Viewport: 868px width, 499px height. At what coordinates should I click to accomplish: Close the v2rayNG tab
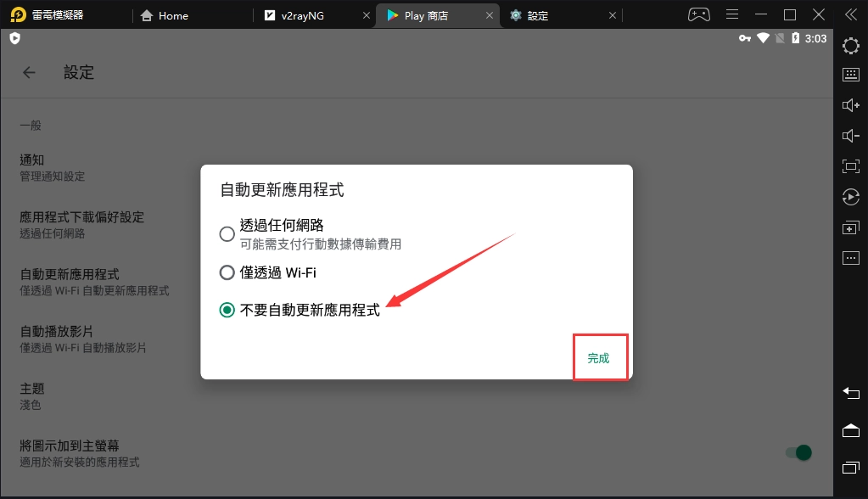pos(366,15)
